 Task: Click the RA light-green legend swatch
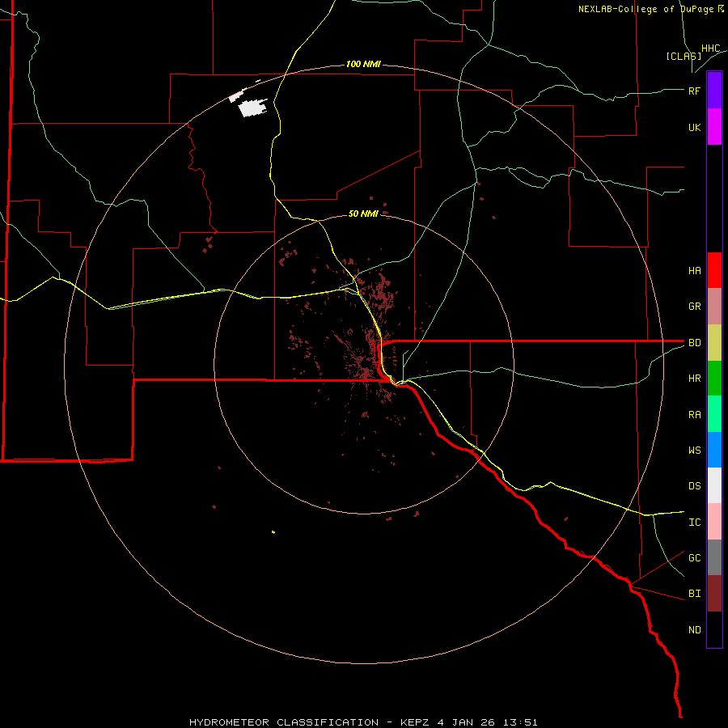pos(714,414)
